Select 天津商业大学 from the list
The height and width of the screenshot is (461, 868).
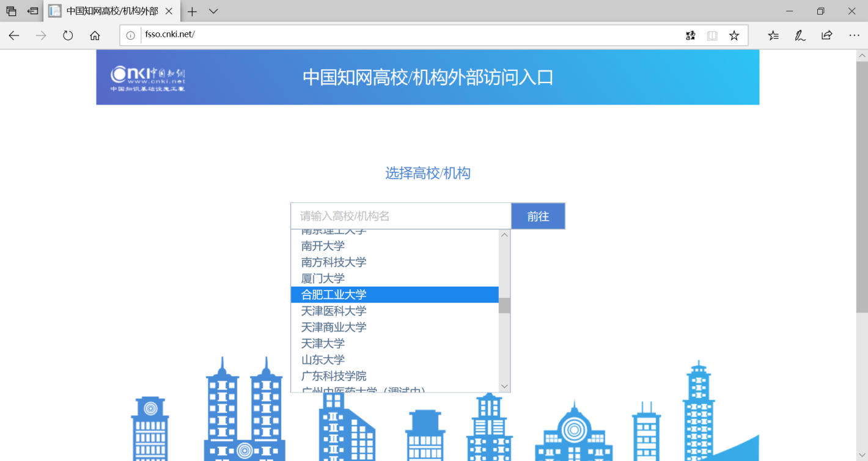[x=395, y=327]
